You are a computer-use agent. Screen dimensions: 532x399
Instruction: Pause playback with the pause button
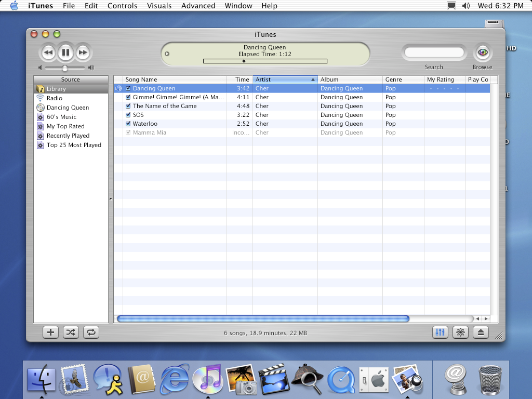pyautogui.click(x=65, y=52)
